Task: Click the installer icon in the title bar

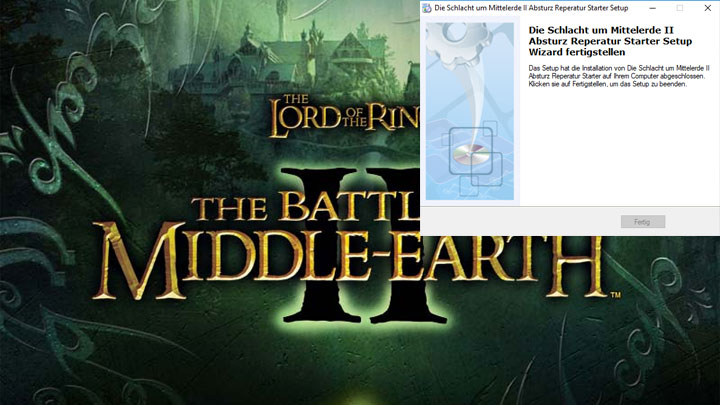Action: 427,7
